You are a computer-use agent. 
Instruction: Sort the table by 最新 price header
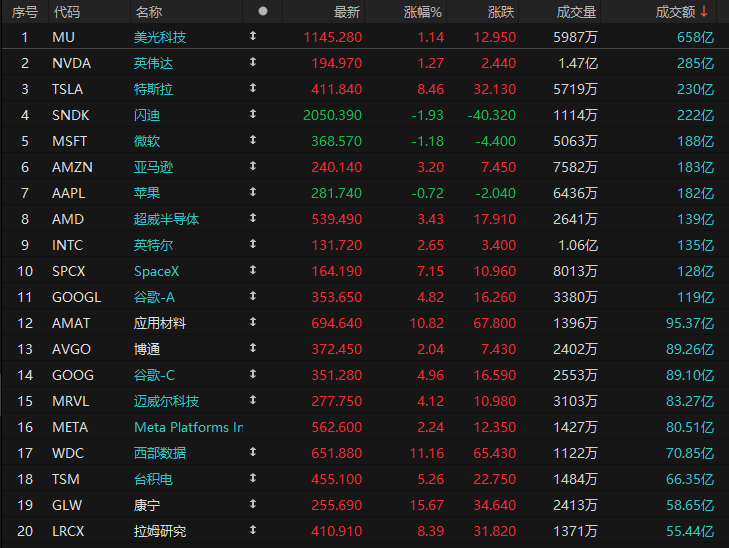click(x=347, y=12)
